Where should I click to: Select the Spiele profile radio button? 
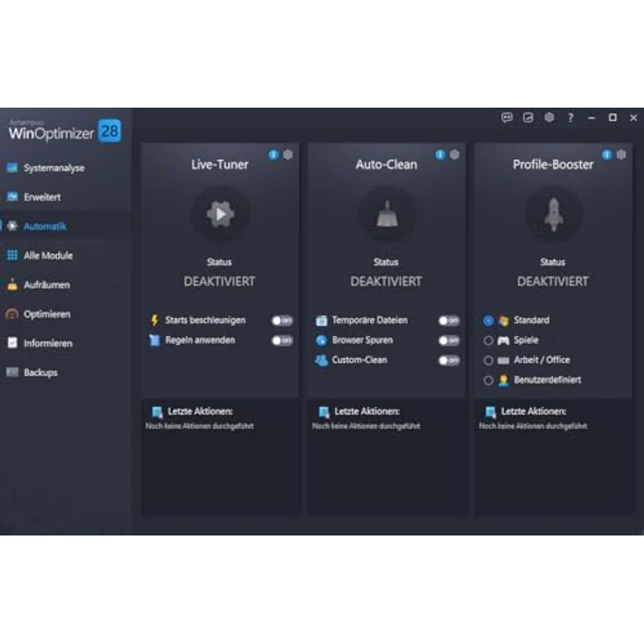coord(488,340)
